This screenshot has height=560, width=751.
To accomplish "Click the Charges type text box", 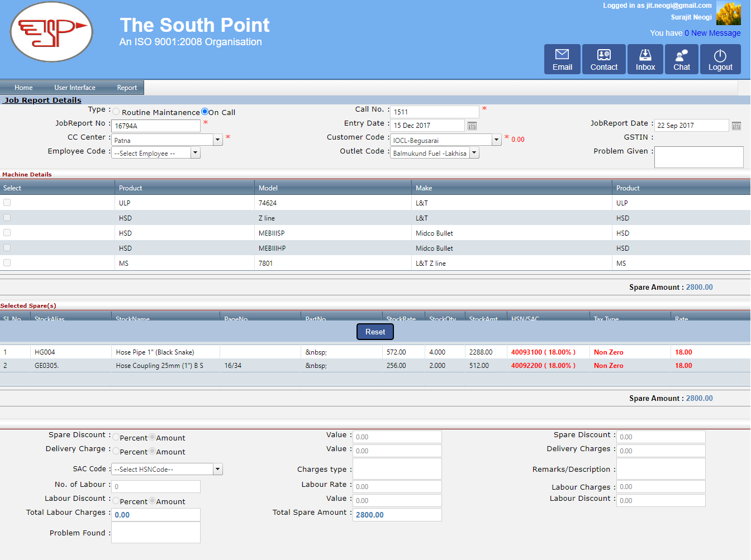I will (397, 468).
